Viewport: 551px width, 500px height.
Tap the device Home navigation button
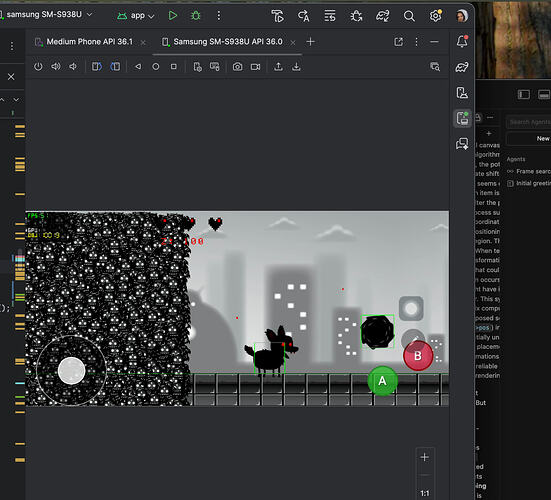156,66
